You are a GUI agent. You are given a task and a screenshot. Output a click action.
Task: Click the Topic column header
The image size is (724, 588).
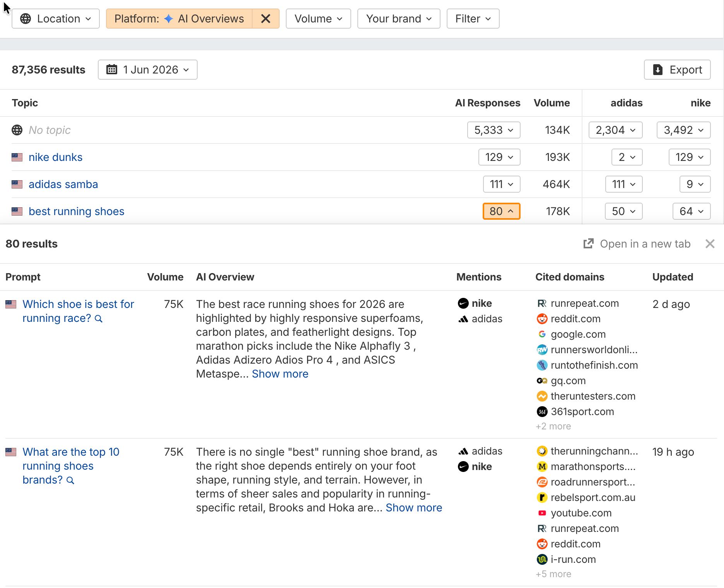[x=25, y=103]
